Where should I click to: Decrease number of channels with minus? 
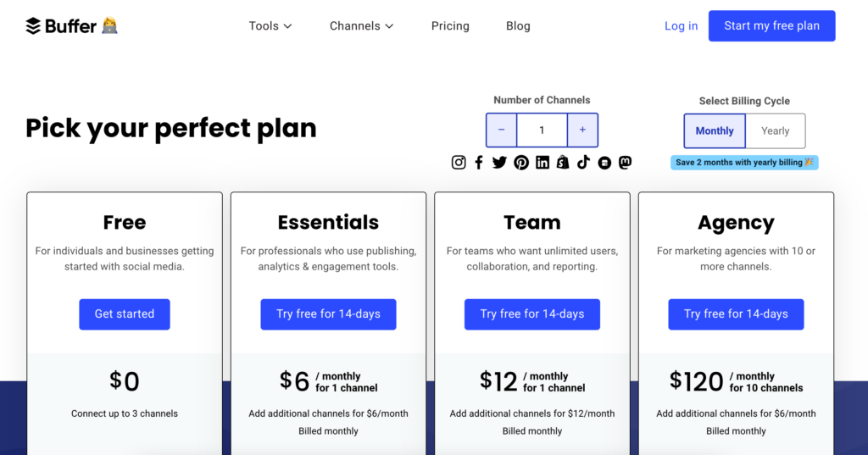point(502,130)
